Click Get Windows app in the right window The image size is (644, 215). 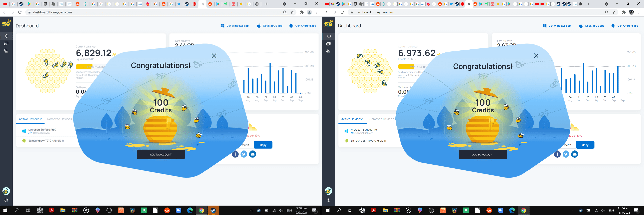557,26
